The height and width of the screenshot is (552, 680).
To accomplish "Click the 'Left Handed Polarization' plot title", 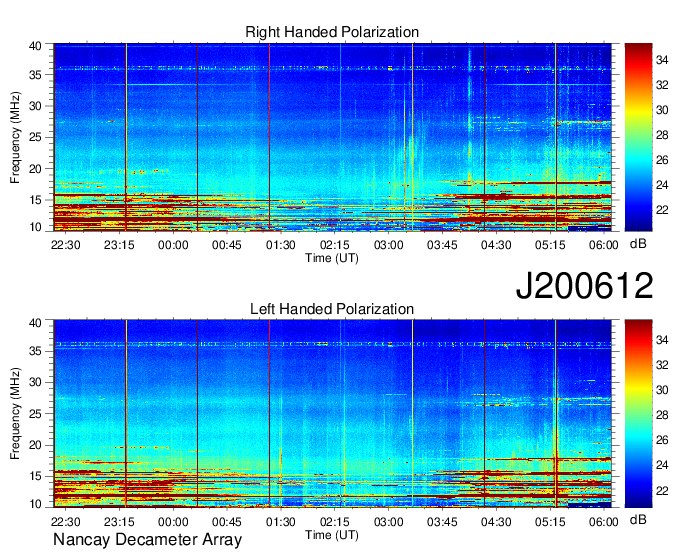I will point(332,309).
